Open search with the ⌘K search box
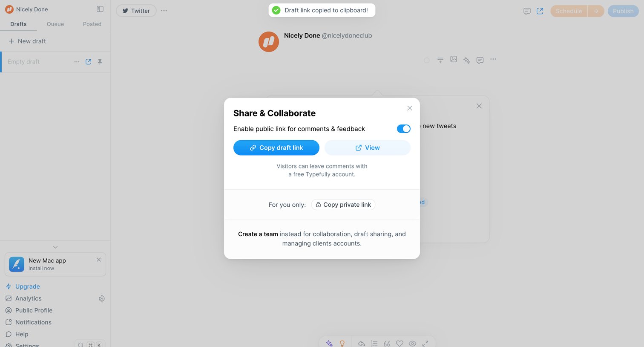This screenshot has width=644, height=347. click(x=90, y=344)
